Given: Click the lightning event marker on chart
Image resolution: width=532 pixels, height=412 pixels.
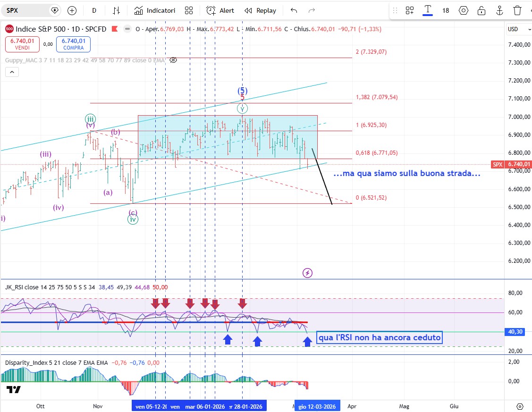Looking at the screenshot, I should tap(307, 273).
